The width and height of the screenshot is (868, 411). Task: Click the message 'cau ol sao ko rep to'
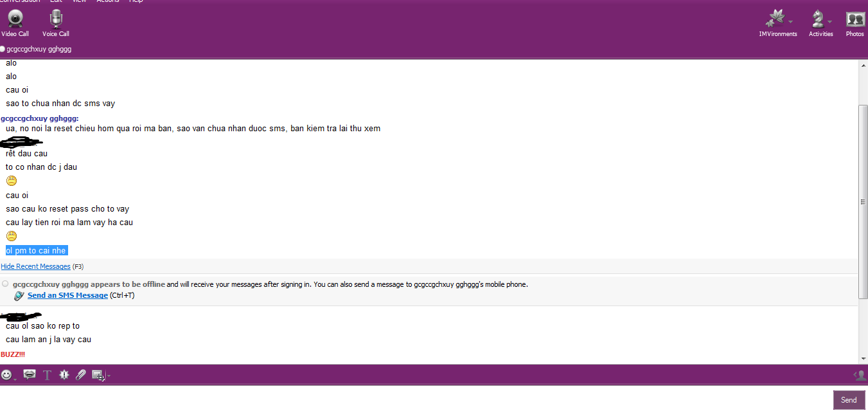coord(42,325)
